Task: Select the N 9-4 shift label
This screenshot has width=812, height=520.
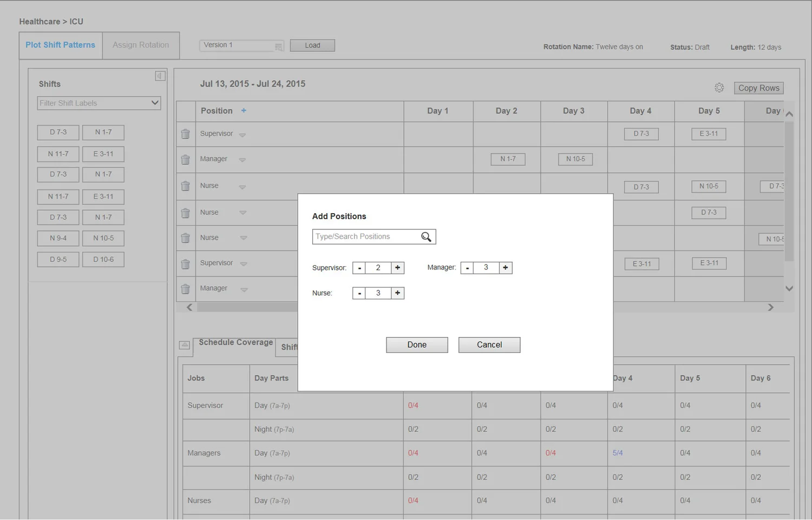Action: click(58, 239)
